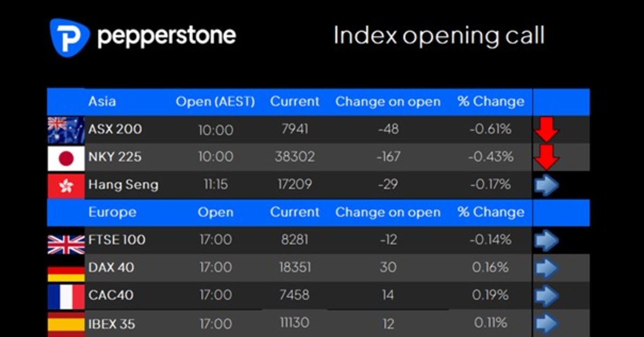The height and width of the screenshot is (337, 644).
Task: Click the blue arrow in the FTSE 100 row
Action: pos(547,241)
